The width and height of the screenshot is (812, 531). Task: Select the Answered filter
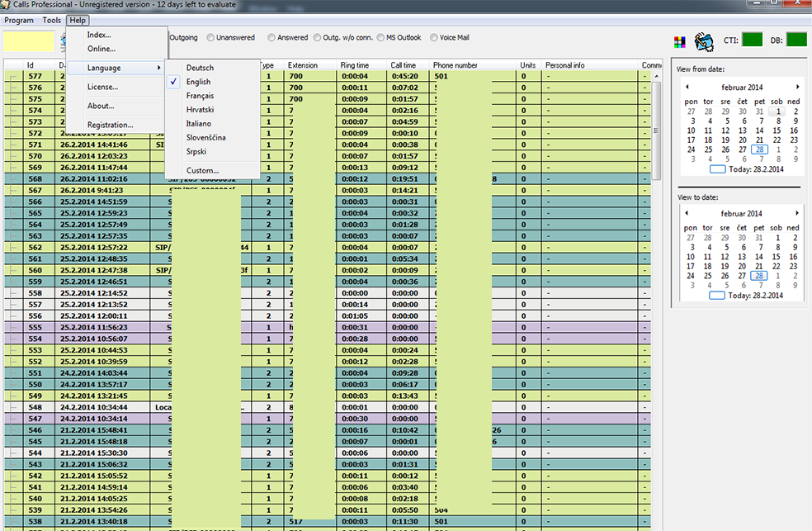pos(288,37)
